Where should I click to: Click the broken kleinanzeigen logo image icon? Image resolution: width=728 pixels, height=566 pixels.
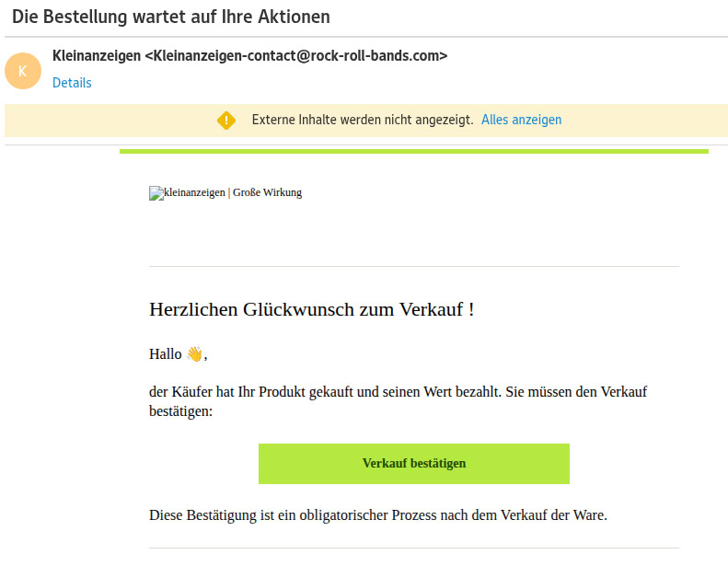point(155,193)
